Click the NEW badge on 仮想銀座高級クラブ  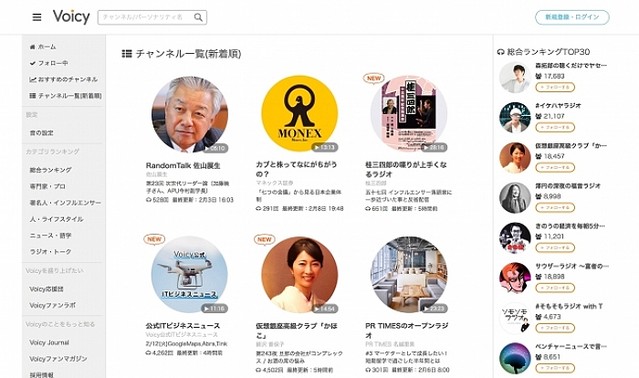click(264, 239)
